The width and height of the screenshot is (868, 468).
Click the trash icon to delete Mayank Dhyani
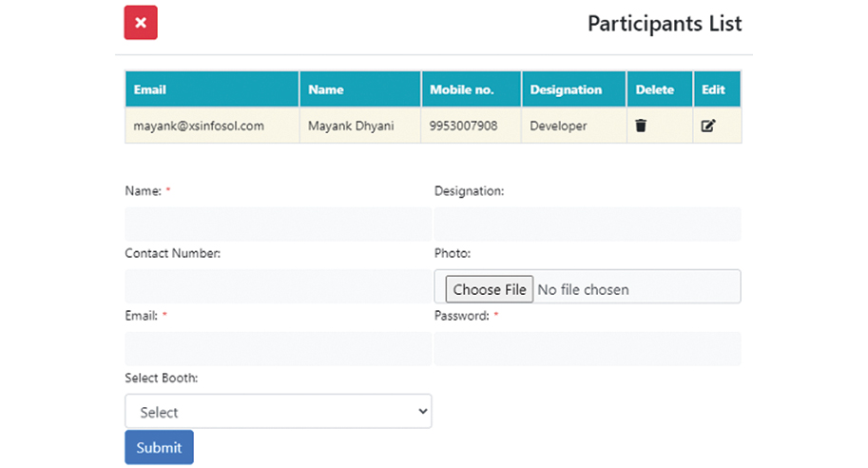(x=641, y=126)
